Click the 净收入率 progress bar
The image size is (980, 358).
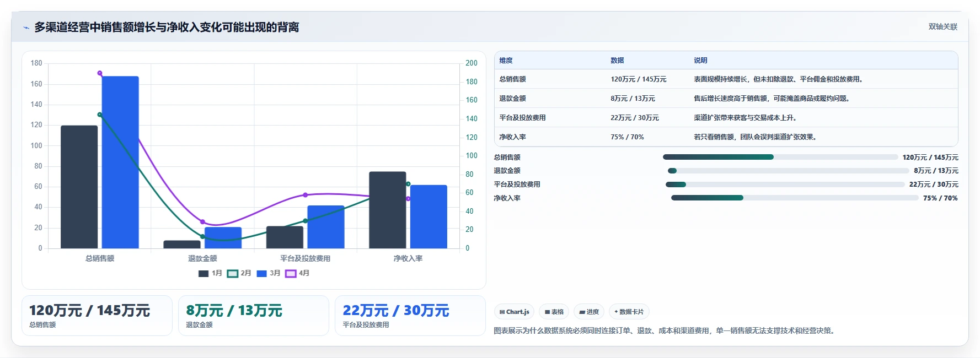click(795, 198)
